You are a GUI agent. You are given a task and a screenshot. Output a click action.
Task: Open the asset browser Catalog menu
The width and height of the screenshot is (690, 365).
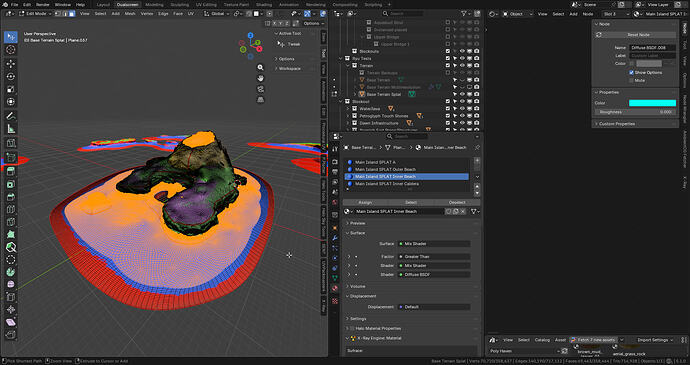click(x=542, y=340)
